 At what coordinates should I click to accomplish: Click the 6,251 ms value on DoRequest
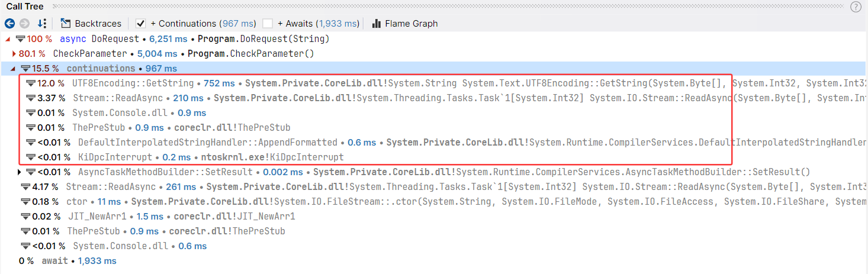click(168, 39)
